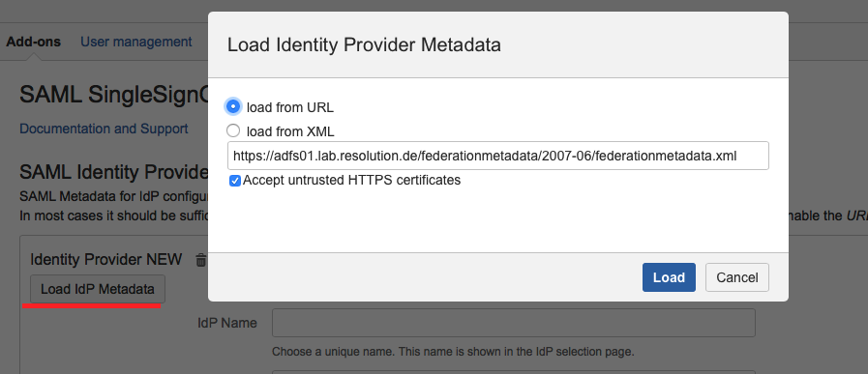This screenshot has height=374, width=868.
Task: Click the Load IdP Metadata button
Action: tap(98, 289)
